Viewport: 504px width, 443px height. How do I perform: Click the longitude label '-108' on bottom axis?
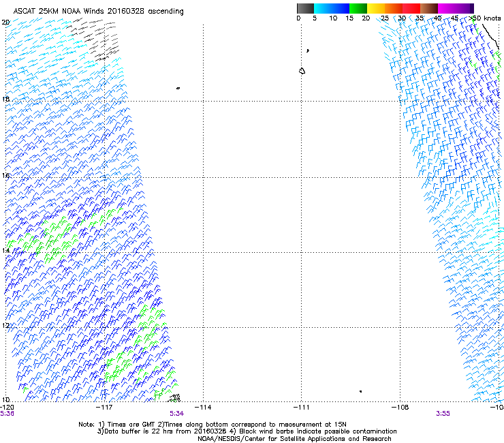pyautogui.click(x=400, y=408)
